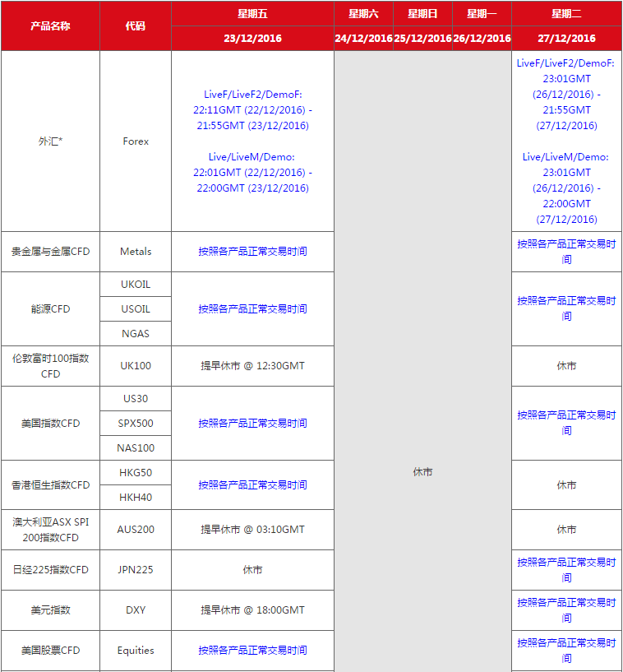Click the 能源CFD product cell
The image size is (623, 672).
(50, 309)
